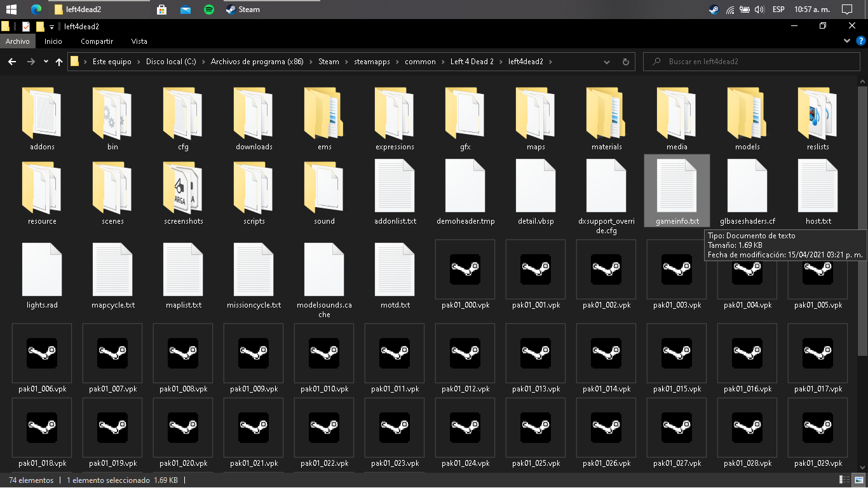Select the resource folder

pyautogui.click(x=42, y=193)
